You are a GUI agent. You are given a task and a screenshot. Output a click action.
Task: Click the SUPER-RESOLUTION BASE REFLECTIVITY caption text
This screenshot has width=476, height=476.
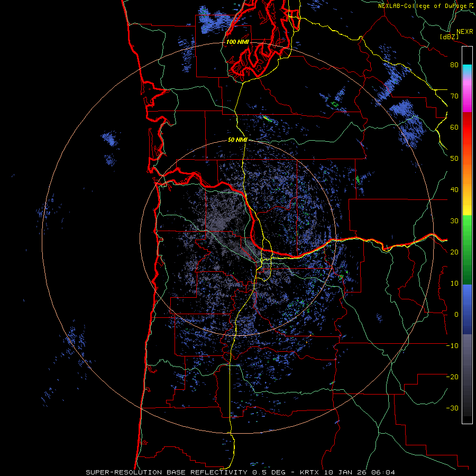pos(167,472)
